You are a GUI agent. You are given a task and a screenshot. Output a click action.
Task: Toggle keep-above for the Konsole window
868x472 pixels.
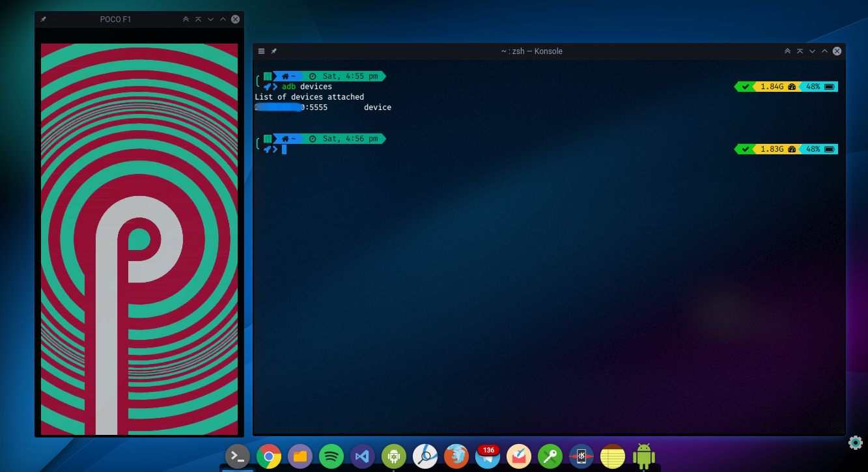(800, 51)
